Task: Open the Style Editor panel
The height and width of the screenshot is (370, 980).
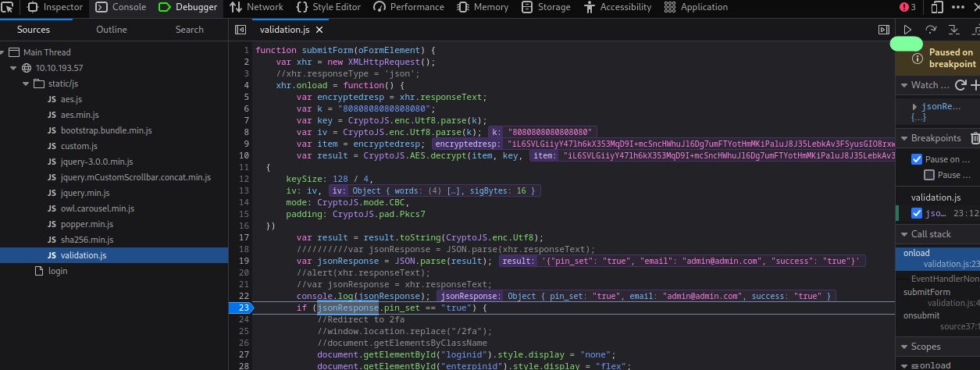Action: pos(328,7)
